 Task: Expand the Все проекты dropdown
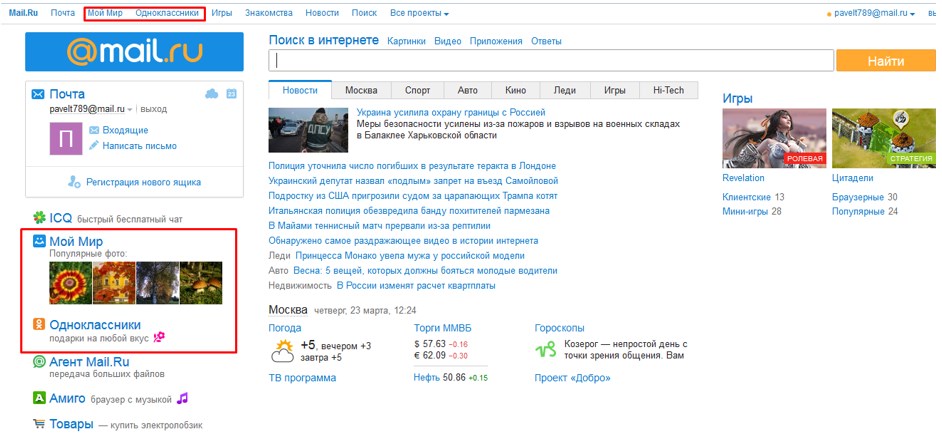tap(419, 13)
